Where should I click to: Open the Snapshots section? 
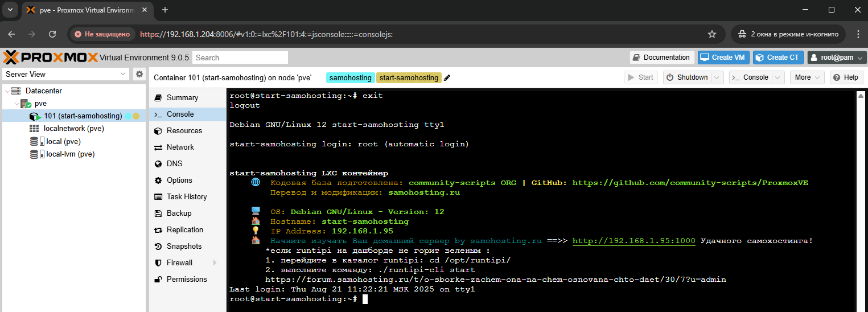tap(184, 246)
